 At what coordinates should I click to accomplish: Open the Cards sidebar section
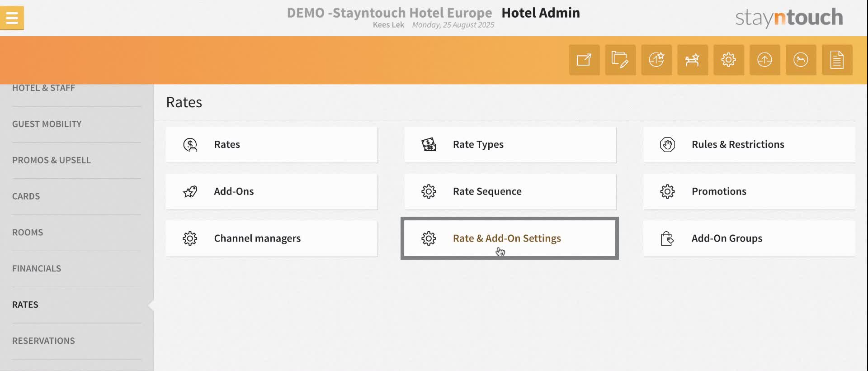click(x=26, y=196)
